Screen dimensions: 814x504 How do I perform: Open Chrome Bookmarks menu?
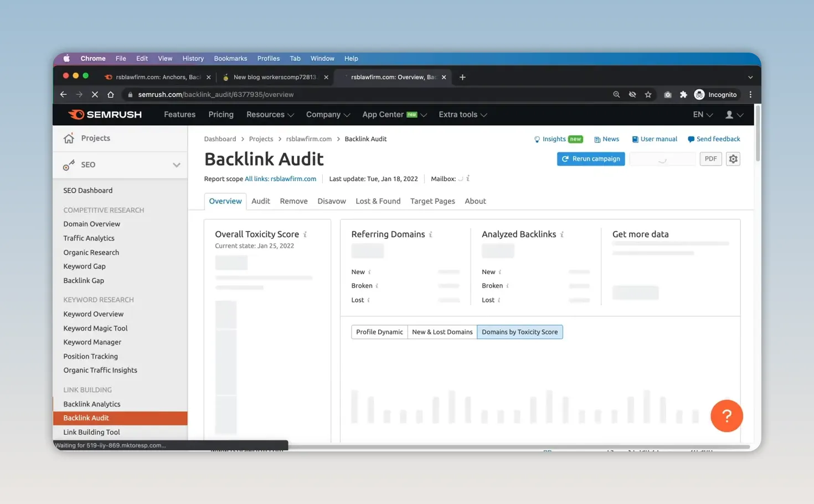[230, 58]
